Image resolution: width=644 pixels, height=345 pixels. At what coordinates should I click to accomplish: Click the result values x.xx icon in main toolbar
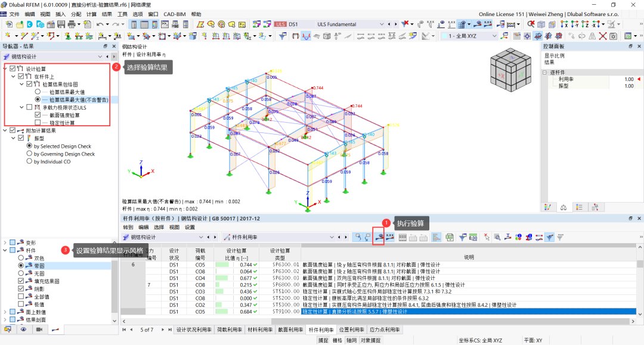(488, 24)
